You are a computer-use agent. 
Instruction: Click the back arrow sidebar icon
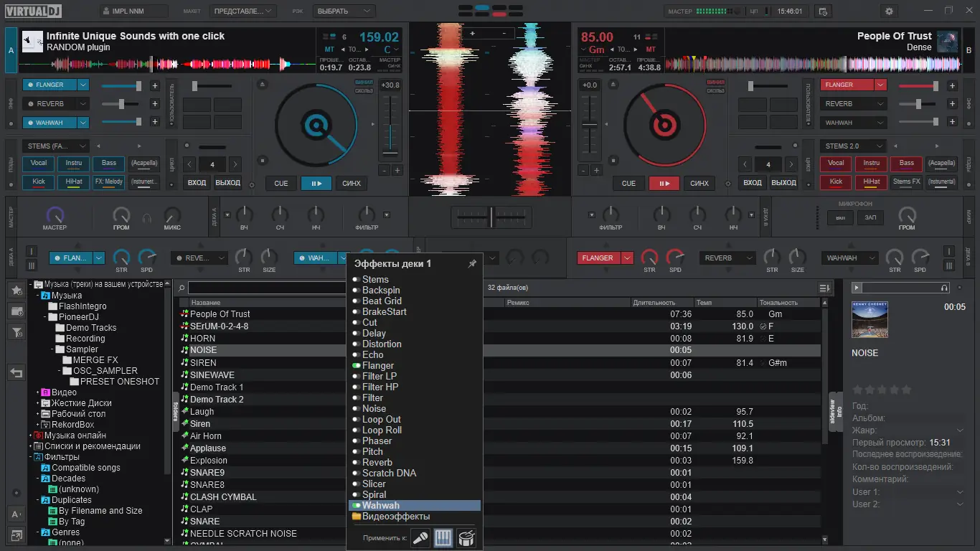[17, 372]
